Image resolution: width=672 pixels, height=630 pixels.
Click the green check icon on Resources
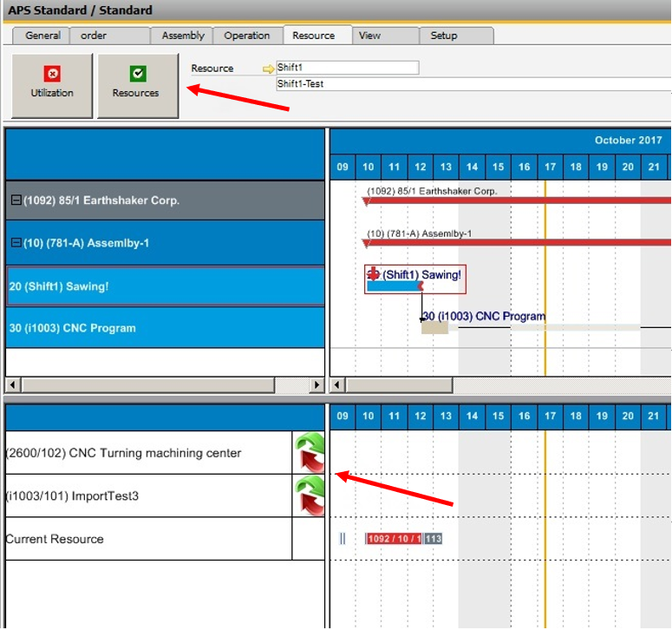point(138,74)
